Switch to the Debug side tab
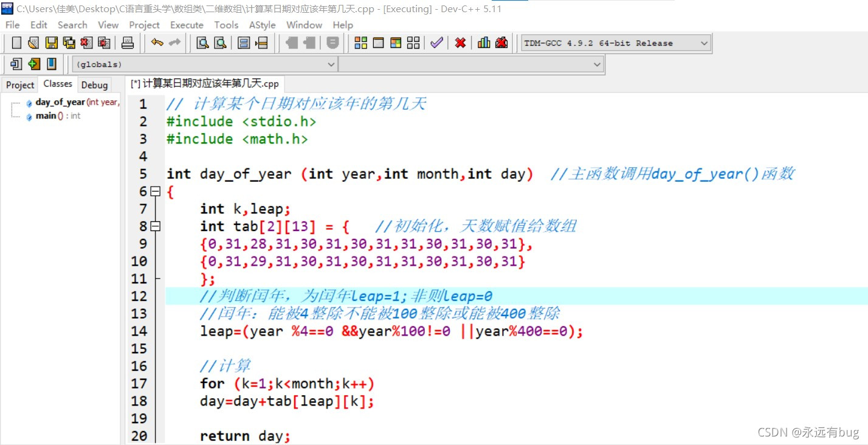The image size is (868, 445). (x=94, y=85)
